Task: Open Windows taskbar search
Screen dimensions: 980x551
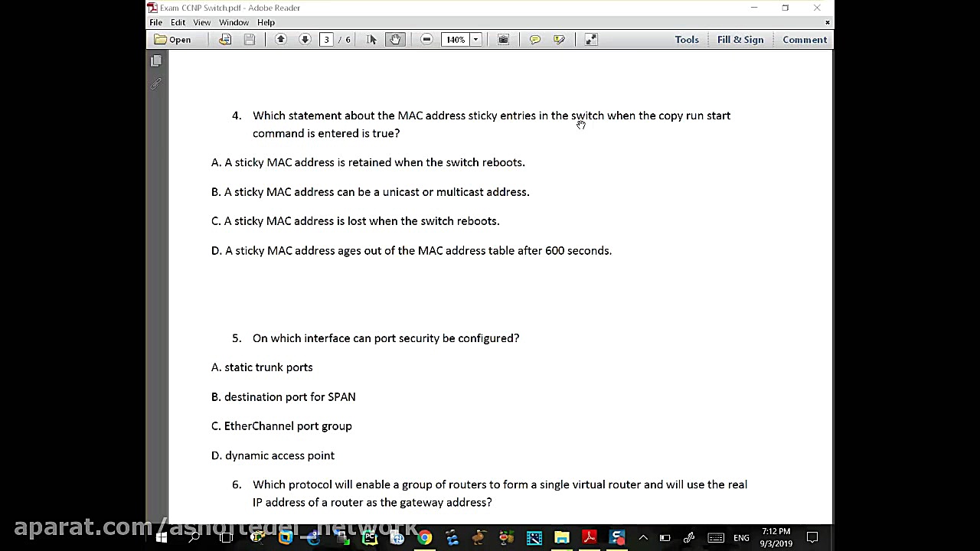Action: click(194, 538)
